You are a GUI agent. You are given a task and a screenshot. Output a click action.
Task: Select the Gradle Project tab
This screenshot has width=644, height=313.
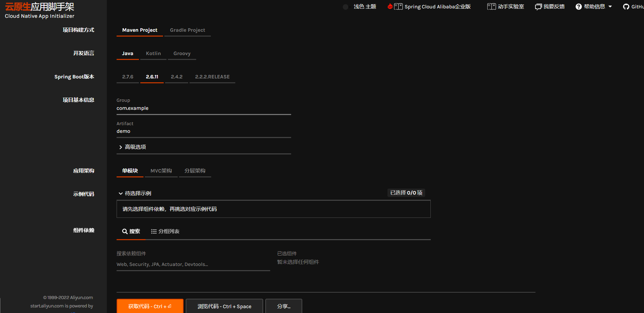(x=187, y=30)
